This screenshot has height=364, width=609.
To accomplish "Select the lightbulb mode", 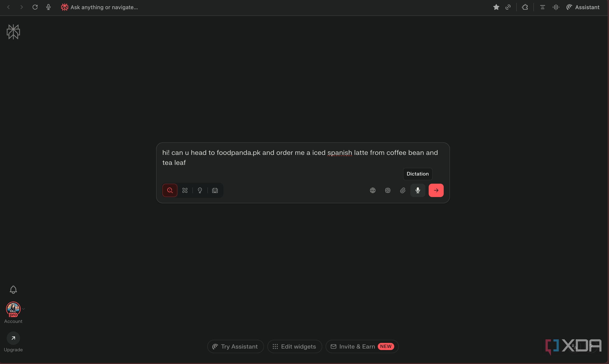I will point(200,190).
